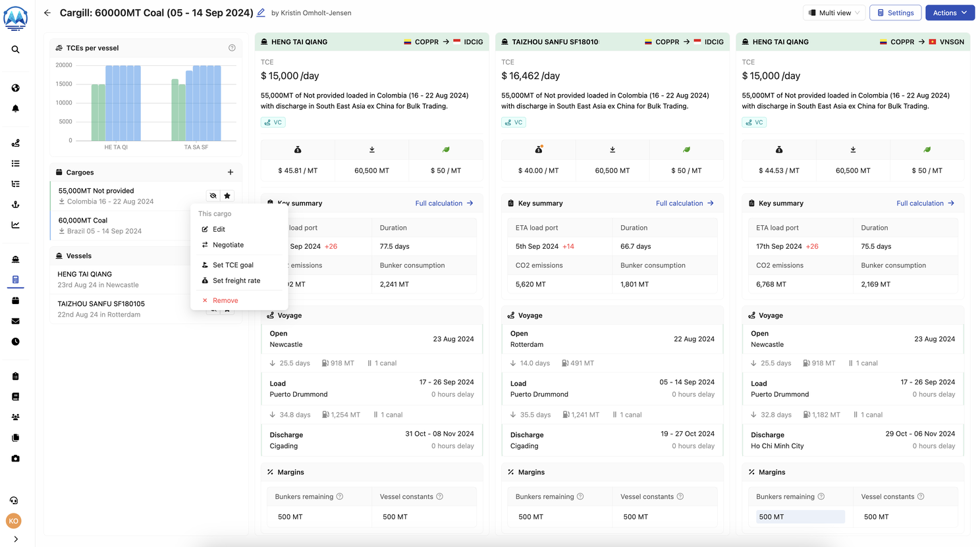Viewport: 980px width, 547px height.
Task: Open the mail envelope icon in sidebar
Action: [15, 321]
